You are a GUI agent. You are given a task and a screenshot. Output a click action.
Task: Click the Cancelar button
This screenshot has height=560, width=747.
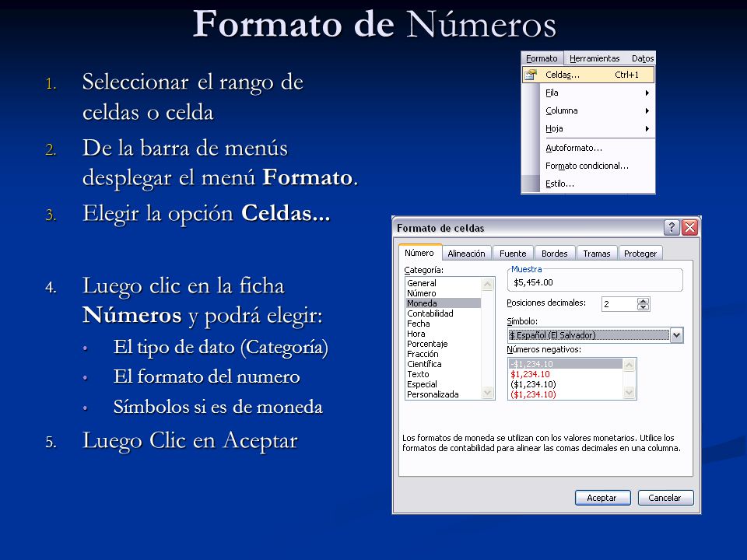(x=665, y=498)
